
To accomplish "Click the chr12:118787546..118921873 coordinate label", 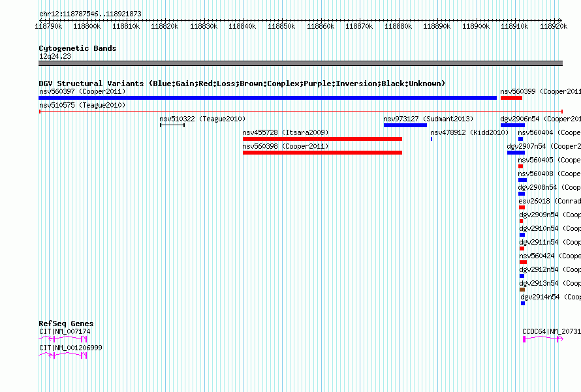I will pyautogui.click(x=90, y=14).
